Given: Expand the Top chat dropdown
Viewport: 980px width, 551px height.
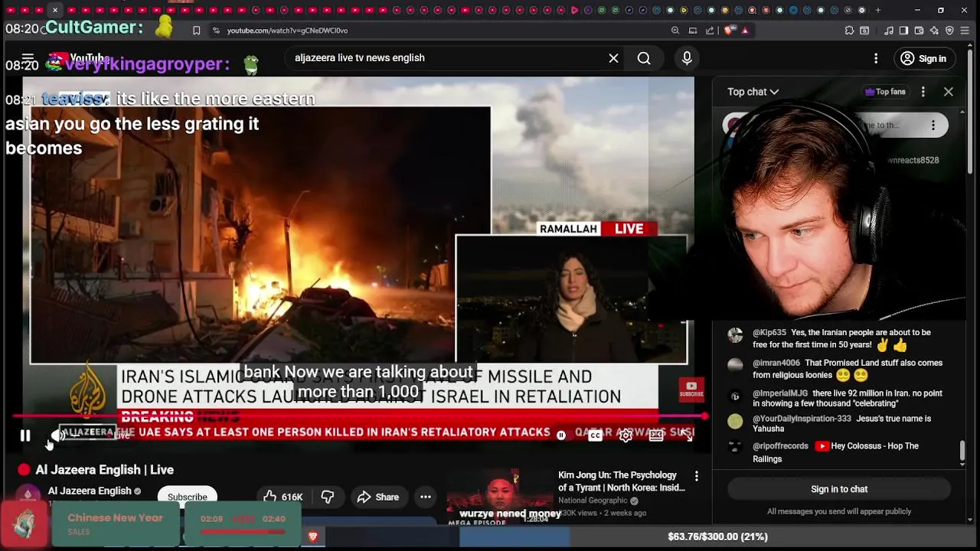Looking at the screenshot, I should (x=753, y=92).
